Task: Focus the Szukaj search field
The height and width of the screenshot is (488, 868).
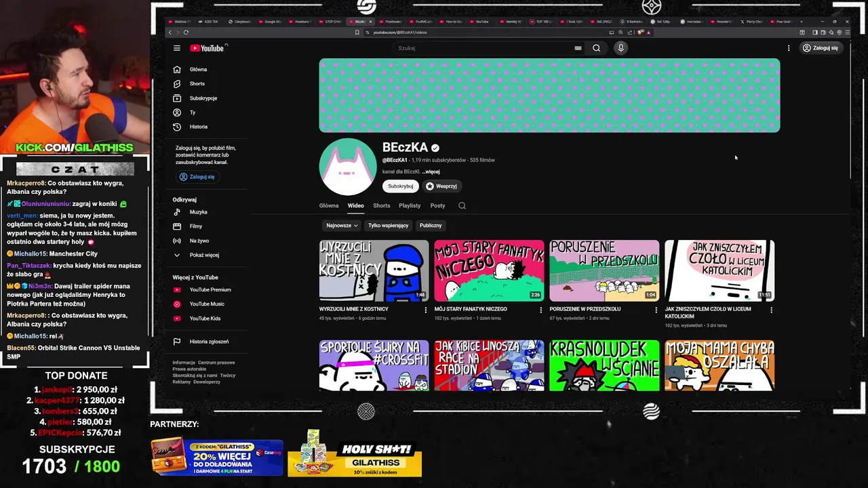Action: pos(484,48)
